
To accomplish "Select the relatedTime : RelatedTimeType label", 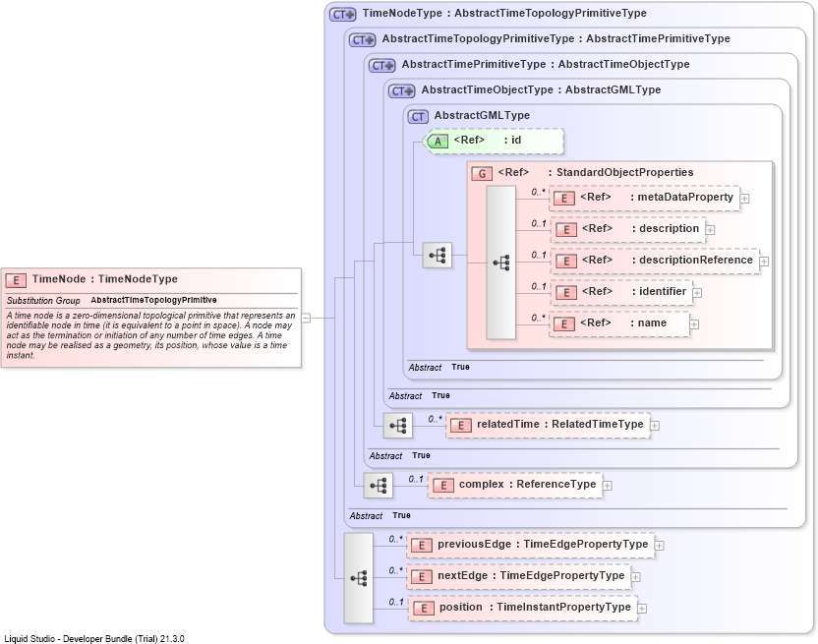I will point(560,425).
